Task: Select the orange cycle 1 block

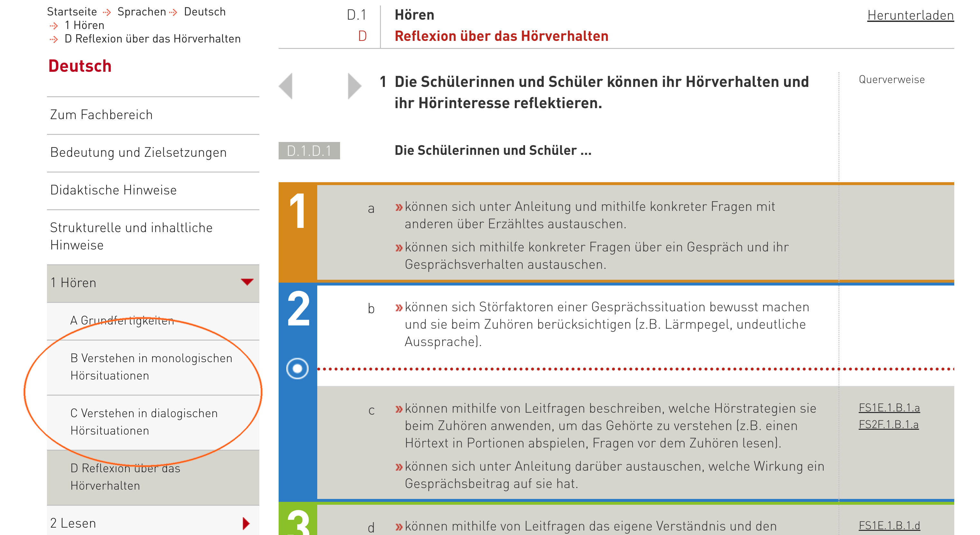Action: 298,232
